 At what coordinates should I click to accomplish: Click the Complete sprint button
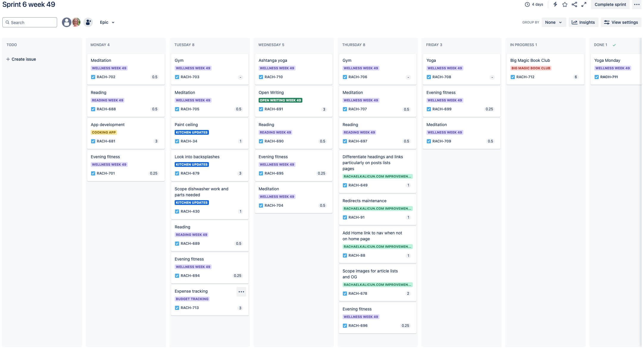click(x=610, y=4)
